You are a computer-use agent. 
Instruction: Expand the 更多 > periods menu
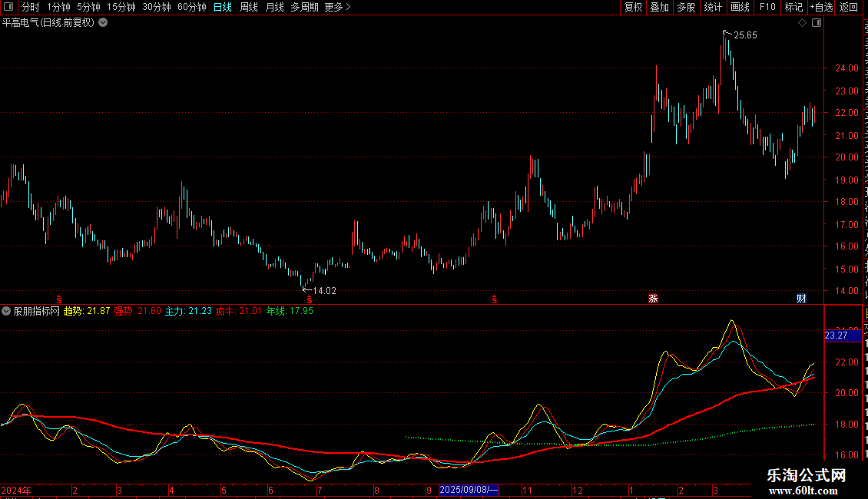pos(337,7)
